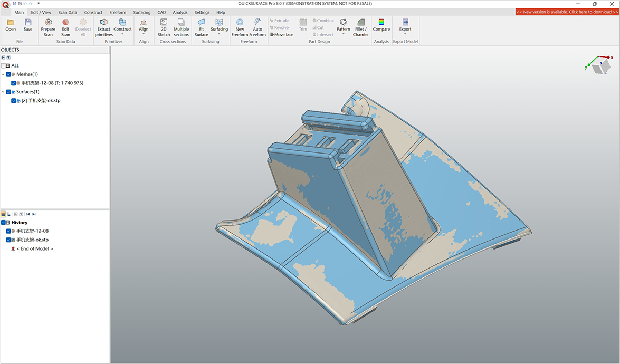Open the Export dropdown menu

pyautogui.click(x=405, y=35)
